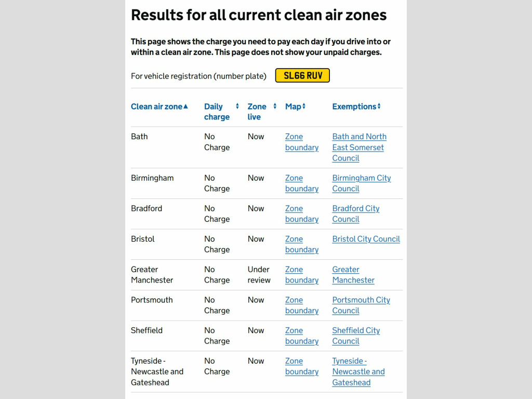The width and height of the screenshot is (532, 399).
Task: Click the Daily charge sort arrows icon
Action: [237, 106]
